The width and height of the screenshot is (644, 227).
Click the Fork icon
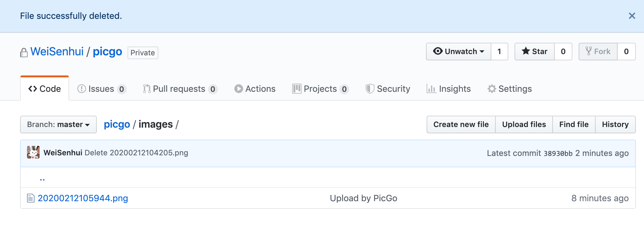pos(589,51)
